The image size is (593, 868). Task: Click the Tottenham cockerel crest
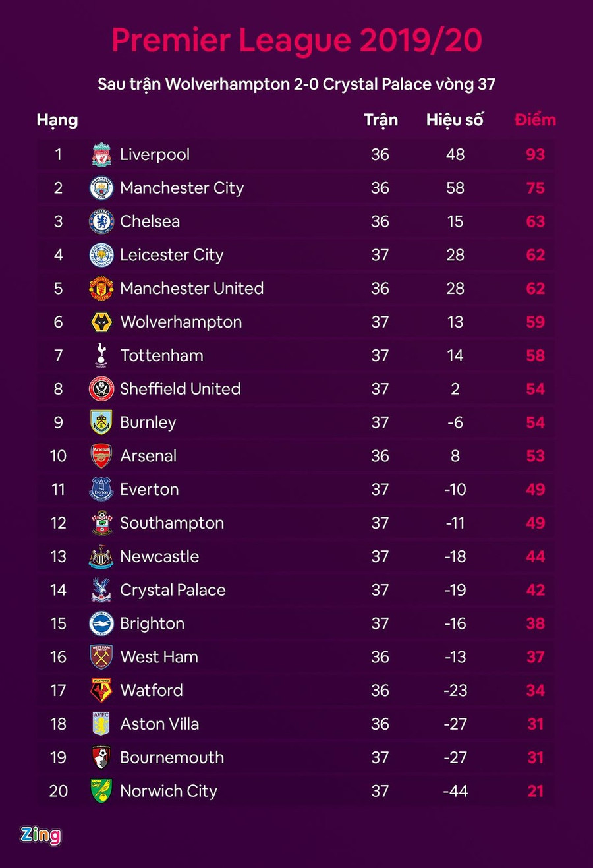[101, 355]
